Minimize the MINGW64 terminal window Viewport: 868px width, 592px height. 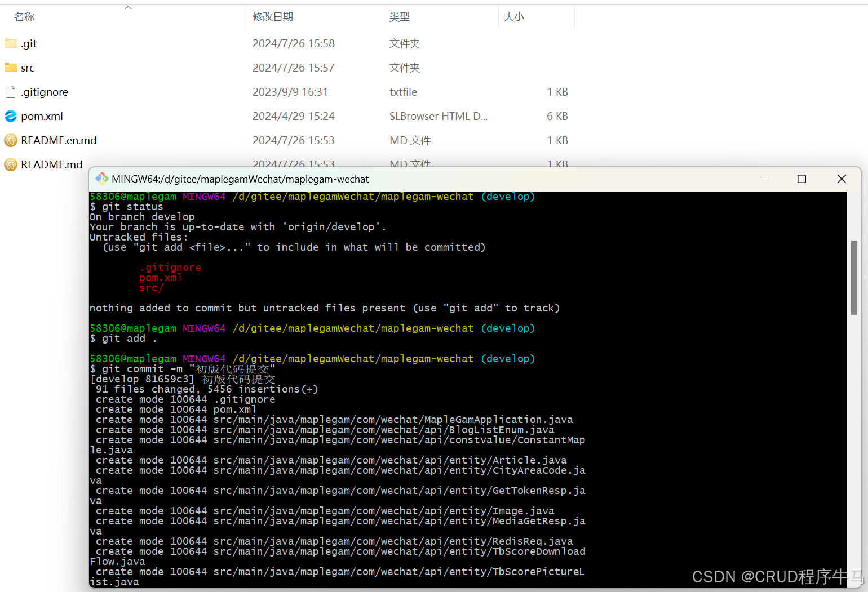click(x=763, y=179)
